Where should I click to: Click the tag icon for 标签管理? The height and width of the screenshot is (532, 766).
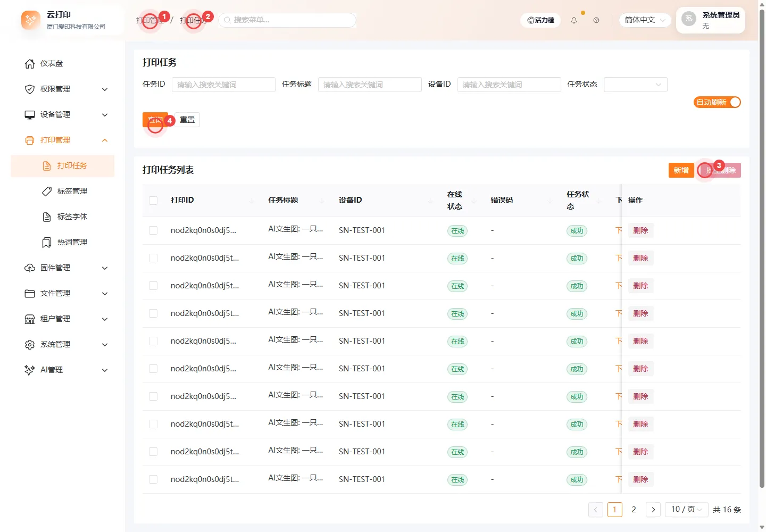47,192
